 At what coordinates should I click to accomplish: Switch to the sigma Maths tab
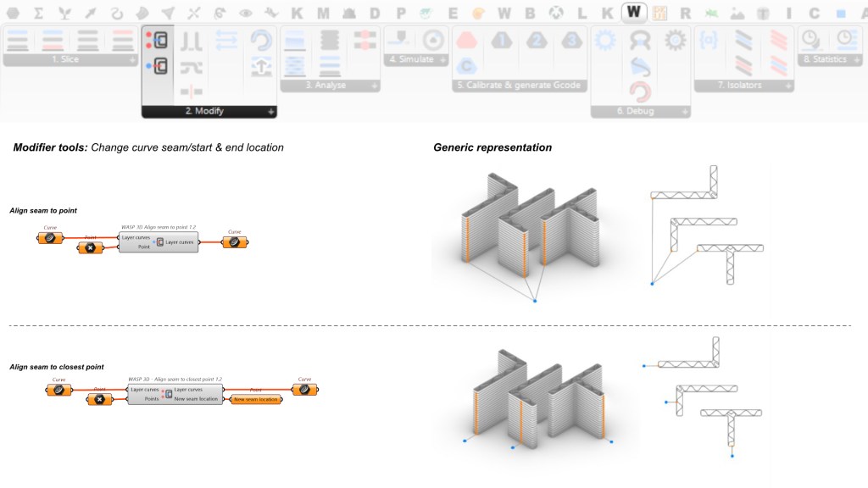pyautogui.click(x=38, y=14)
